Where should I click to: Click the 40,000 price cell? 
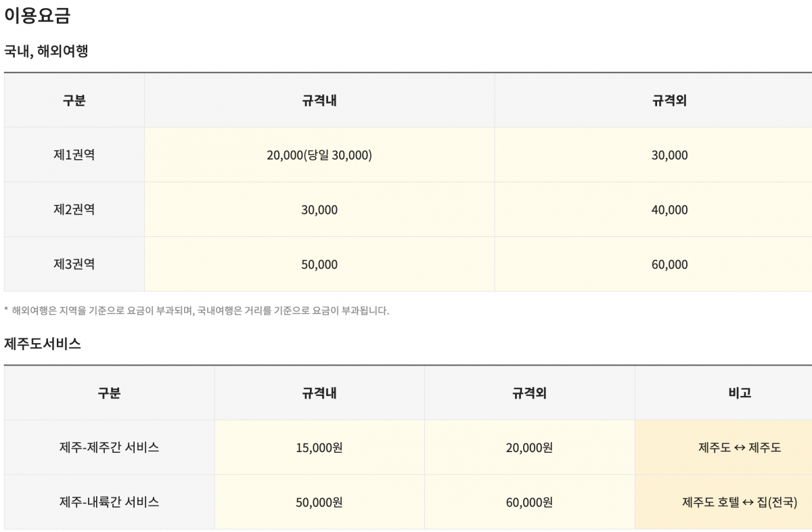click(669, 210)
